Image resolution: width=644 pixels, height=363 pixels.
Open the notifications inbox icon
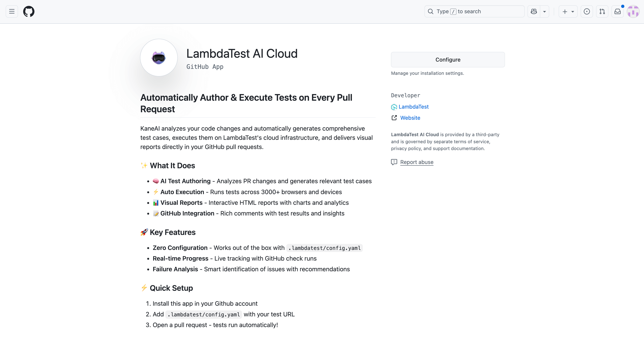[x=618, y=12]
